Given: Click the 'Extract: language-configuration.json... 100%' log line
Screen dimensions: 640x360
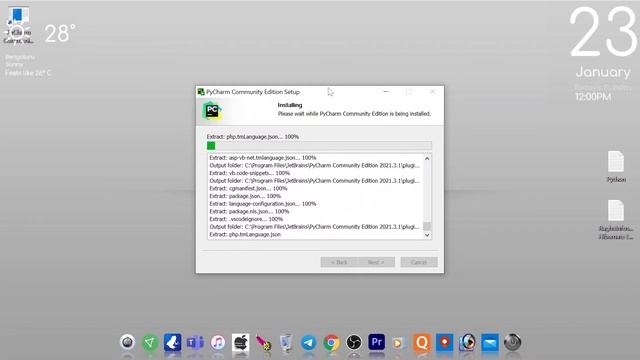Looking at the screenshot, I should click(x=262, y=204).
